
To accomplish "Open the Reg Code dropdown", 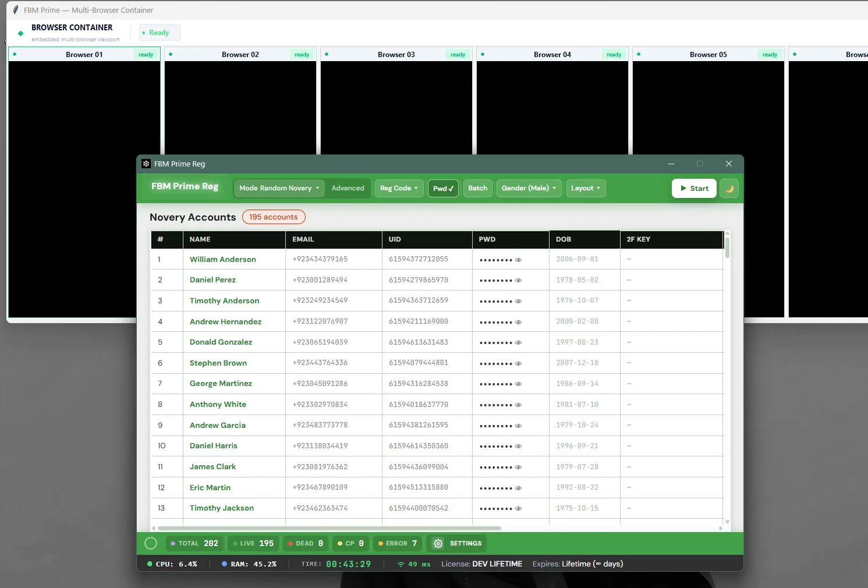I will point(399,188).
